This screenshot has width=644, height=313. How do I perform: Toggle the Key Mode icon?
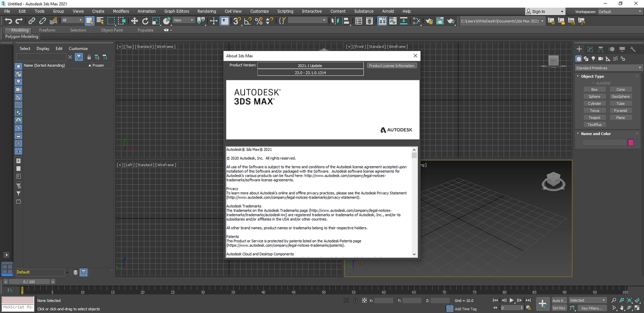click(495, 307)
